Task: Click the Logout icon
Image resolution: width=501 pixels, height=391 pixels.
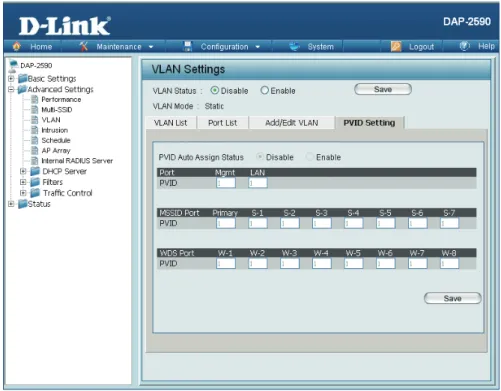Action: [396, 46]
